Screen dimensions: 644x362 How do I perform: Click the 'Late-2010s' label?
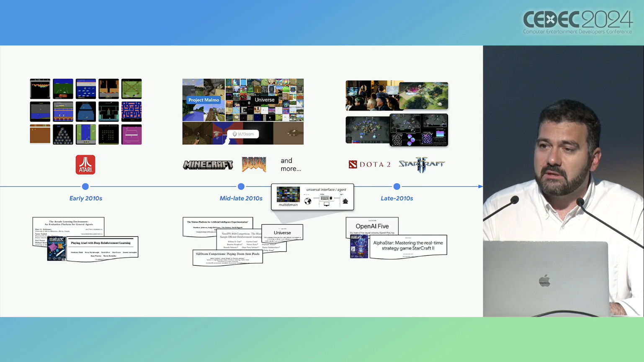coord(397,198)
